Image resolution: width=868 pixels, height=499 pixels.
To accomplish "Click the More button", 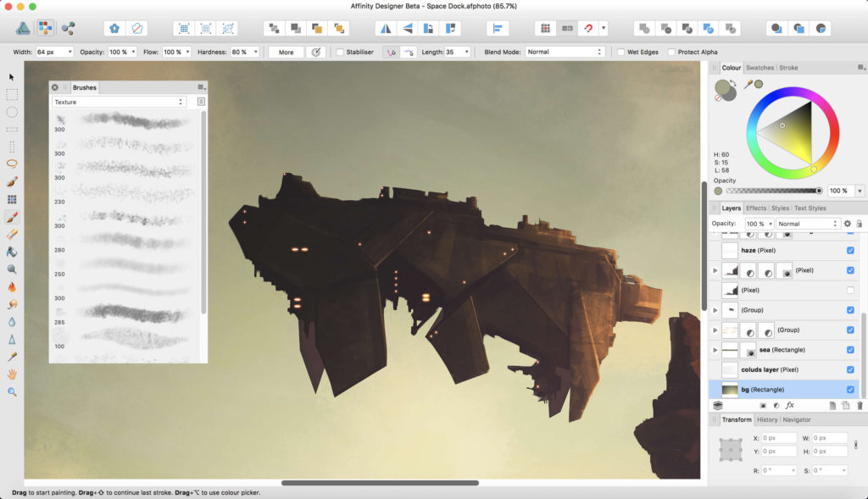I will click(287, 52).
